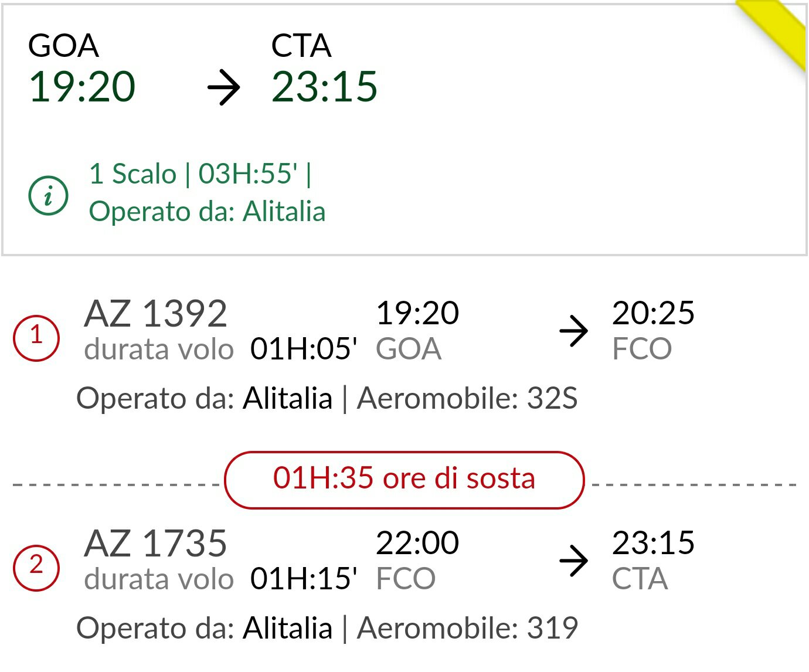809x672 pixels.
Task: Click Aeromobile: 319 aircraft label
Action: tap(467, 629)
